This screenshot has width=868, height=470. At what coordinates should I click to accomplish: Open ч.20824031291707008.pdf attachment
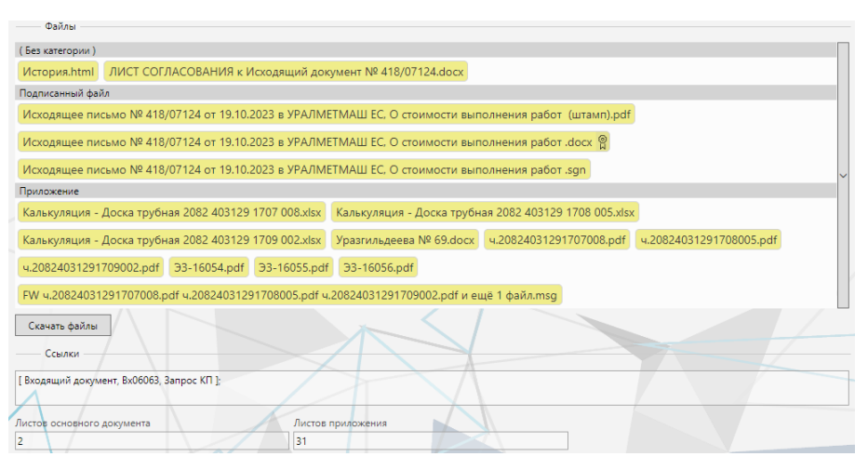(x=557, y=240)
